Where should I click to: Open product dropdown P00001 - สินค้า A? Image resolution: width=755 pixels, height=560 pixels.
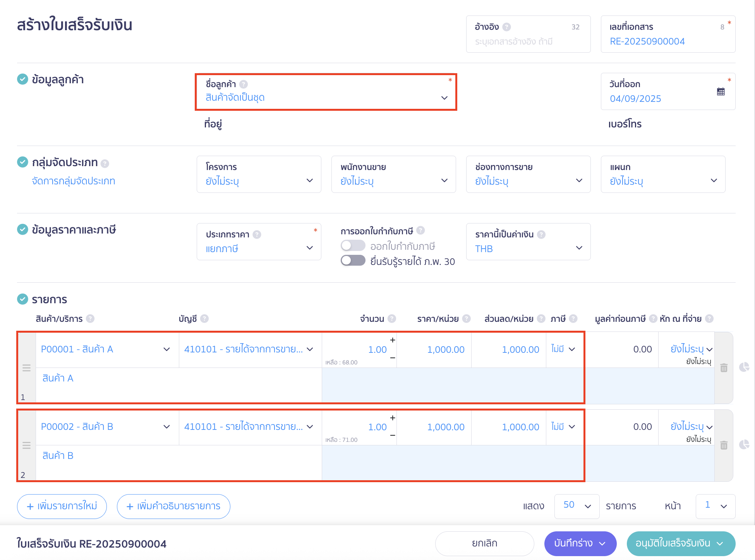tap(107, 349)
